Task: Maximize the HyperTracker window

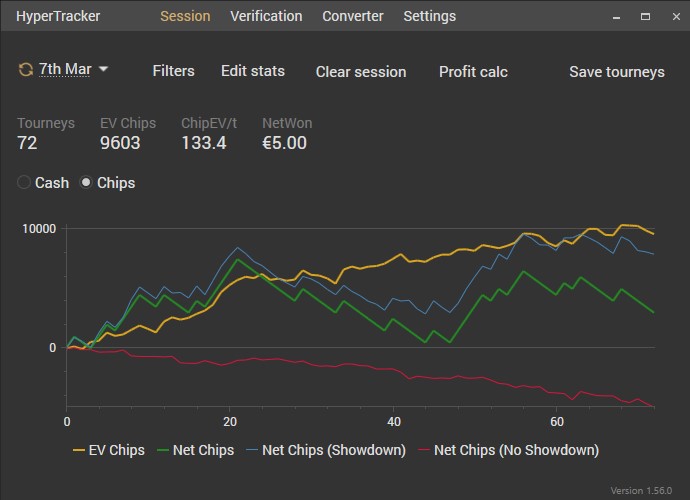Action: tap(644, 16)
